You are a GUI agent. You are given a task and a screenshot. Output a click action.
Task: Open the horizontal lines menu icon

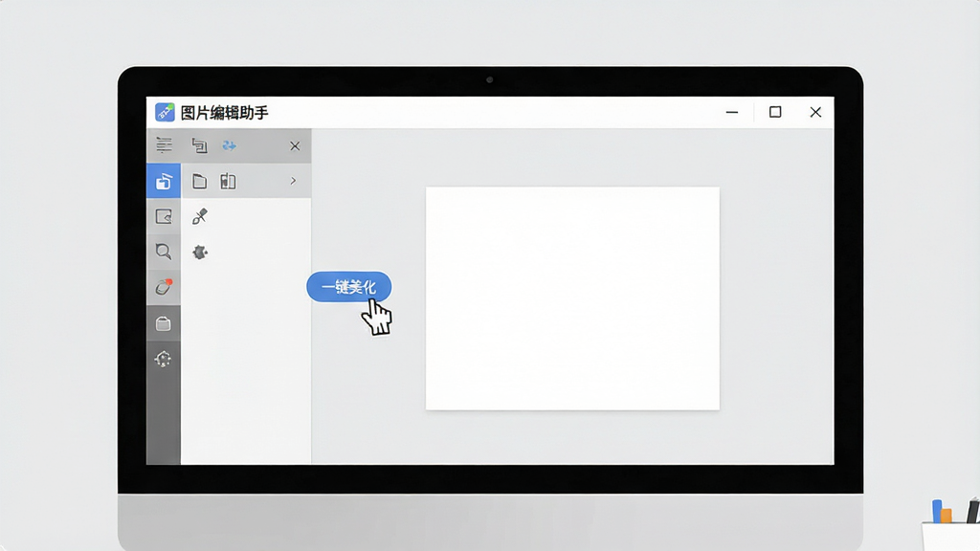pyautogui.click(x=164, y=145)
